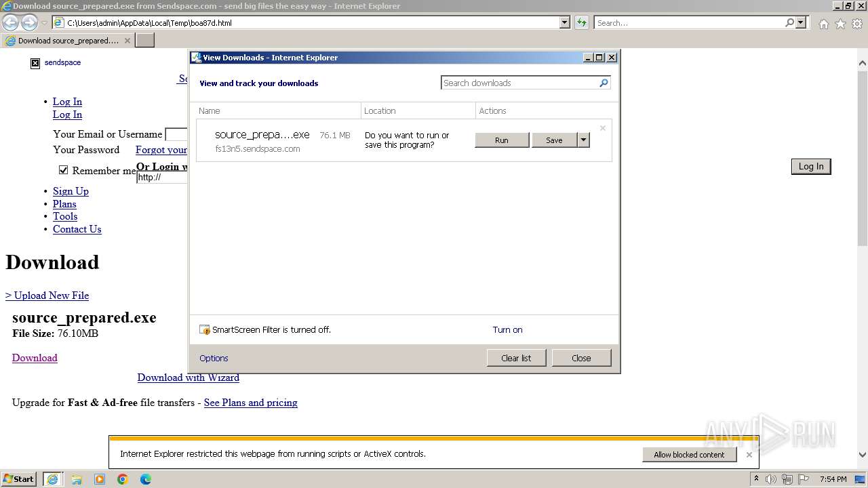Click the sendspace link beside the logo
Screen dimensions: 868x488
click(62, 62)
